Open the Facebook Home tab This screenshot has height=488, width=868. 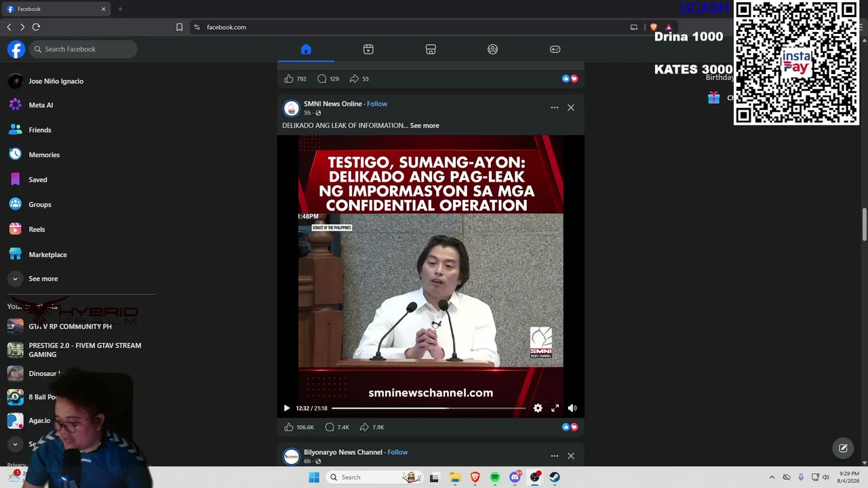[x=306, y=49]
